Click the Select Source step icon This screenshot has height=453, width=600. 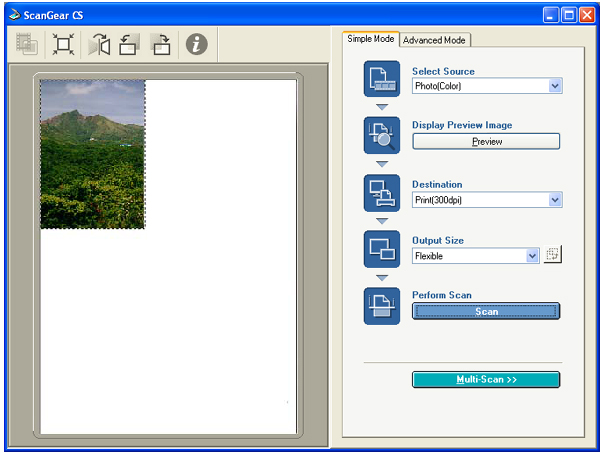pyautogui.click(x=382, y=78)
